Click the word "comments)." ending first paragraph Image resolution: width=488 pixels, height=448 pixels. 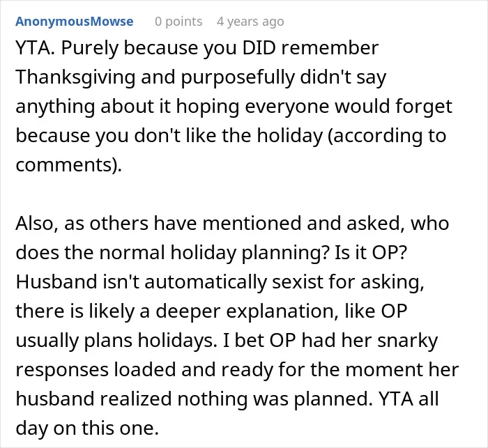(x=69, y=165)
